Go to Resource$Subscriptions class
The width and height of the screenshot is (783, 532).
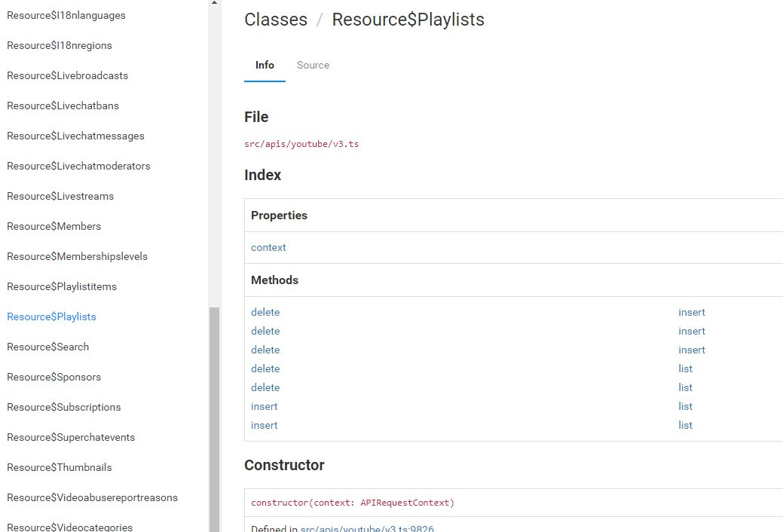[64, 407]
